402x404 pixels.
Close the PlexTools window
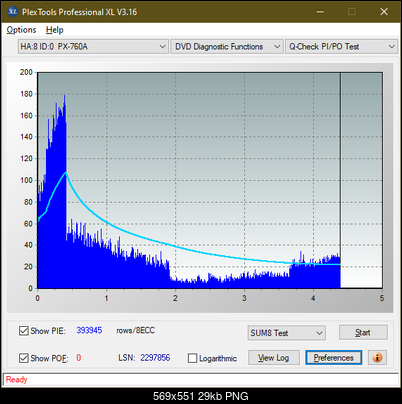[x=384, y=12]
